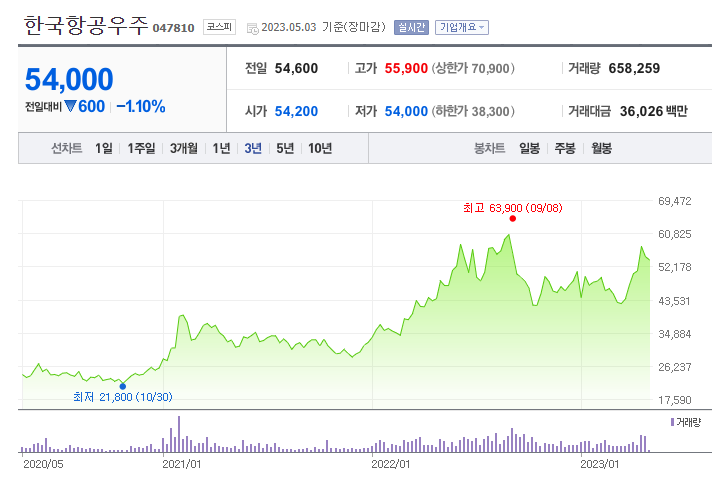
Task: Click the -1.10% change percentage
Action: tap(141, 107)
